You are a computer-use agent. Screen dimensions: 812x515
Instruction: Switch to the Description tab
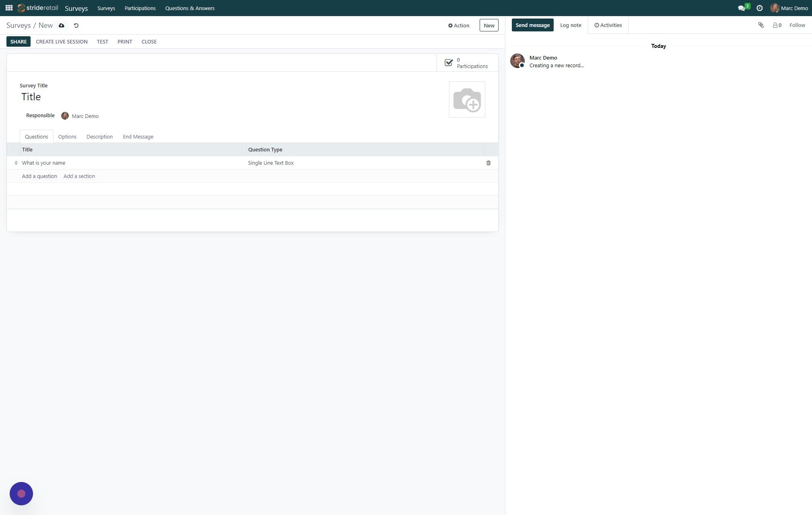(99, 137)
